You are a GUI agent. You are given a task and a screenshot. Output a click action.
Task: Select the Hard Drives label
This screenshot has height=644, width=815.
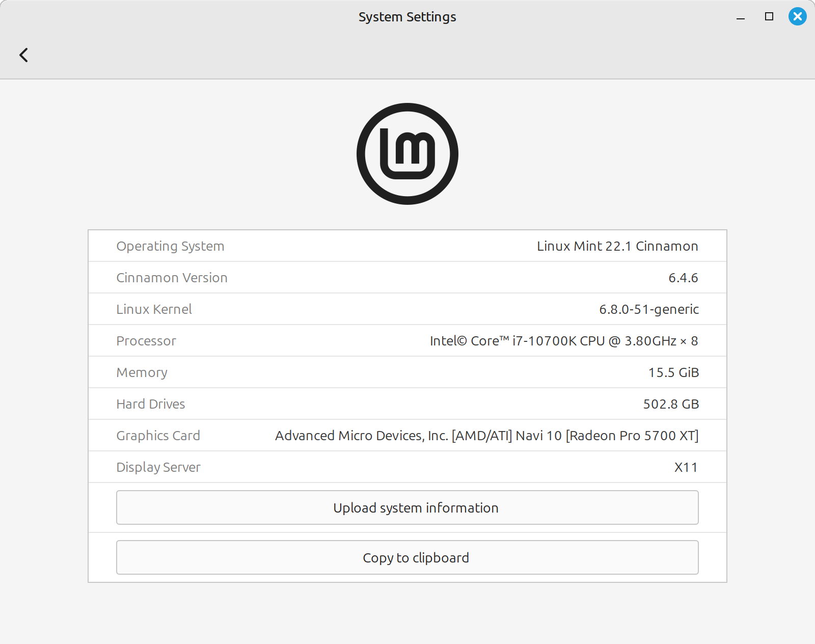151,404
